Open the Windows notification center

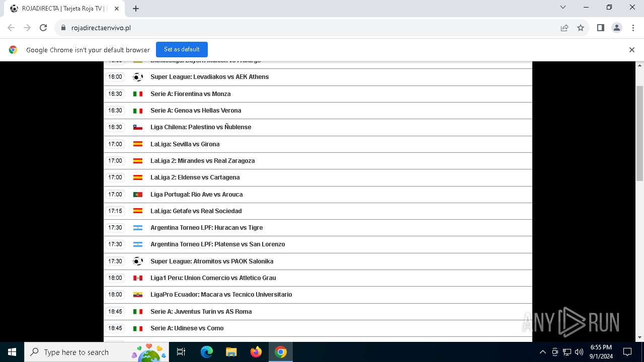coord(627,352)
